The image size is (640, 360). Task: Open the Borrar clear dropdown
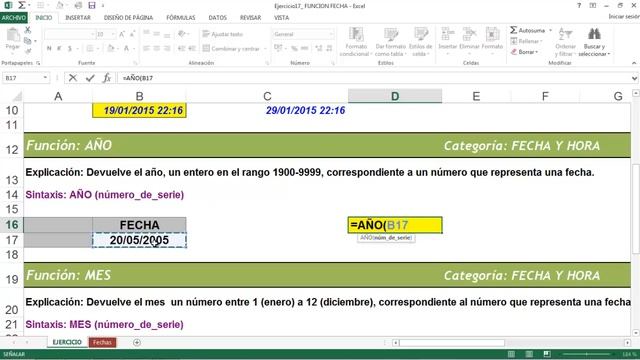tap(537, 52)
